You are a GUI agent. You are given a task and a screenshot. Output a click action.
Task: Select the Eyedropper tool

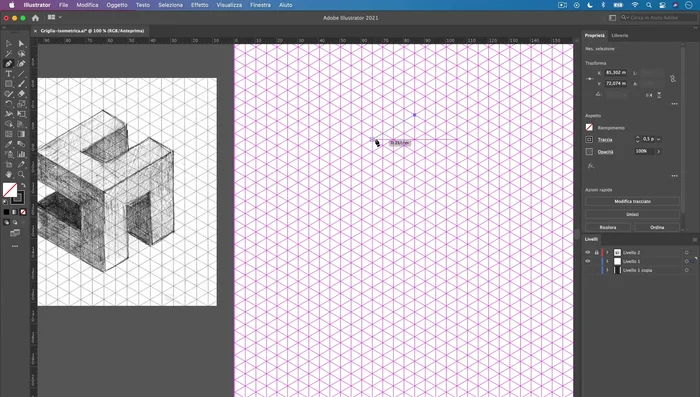click(x=8, y=144)
